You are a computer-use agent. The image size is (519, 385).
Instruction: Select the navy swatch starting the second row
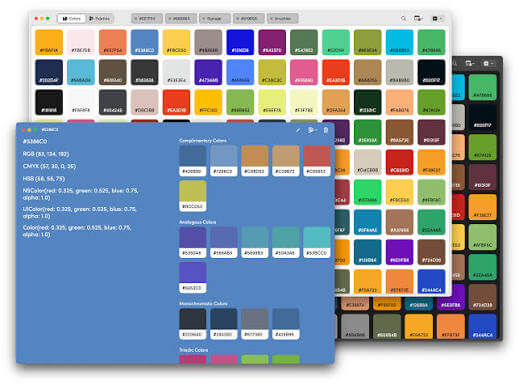pos(49,72)
